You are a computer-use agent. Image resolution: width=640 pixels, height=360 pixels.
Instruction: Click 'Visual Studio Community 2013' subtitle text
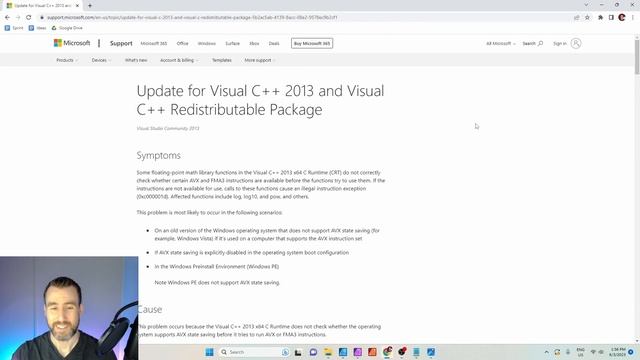coord(168,128)
